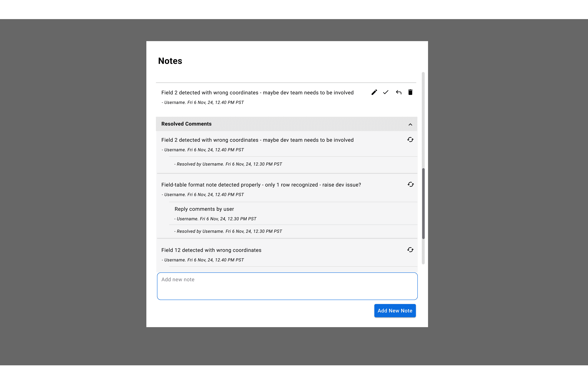The image size is (588, 369).
Task: Click the Resolved Comments header bar
Action: [286, 124]
